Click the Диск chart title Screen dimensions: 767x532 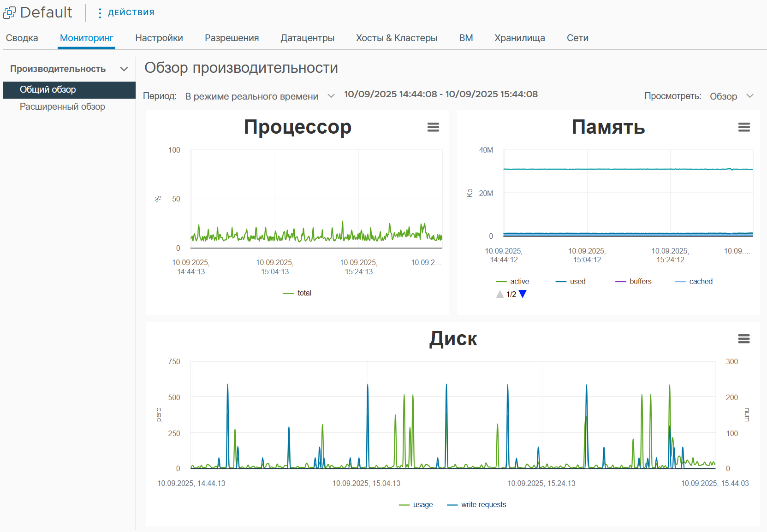tap(453, 339)
